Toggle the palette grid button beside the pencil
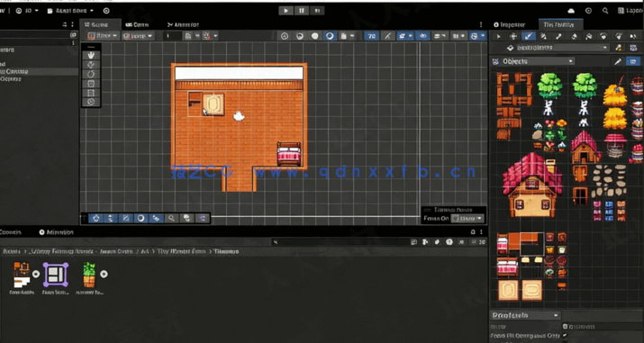The height and width of the screenshot is (343, 644). (632, 61)
